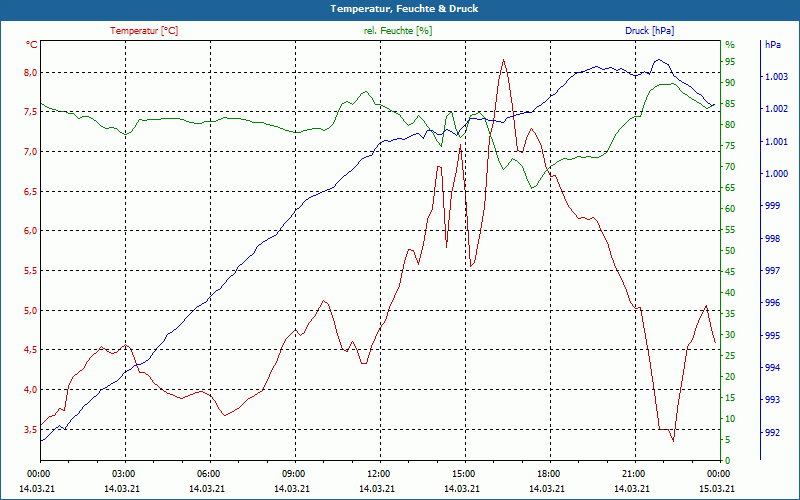Click the '15:00' time axis label
800x500 pixels.
[463, 474]
